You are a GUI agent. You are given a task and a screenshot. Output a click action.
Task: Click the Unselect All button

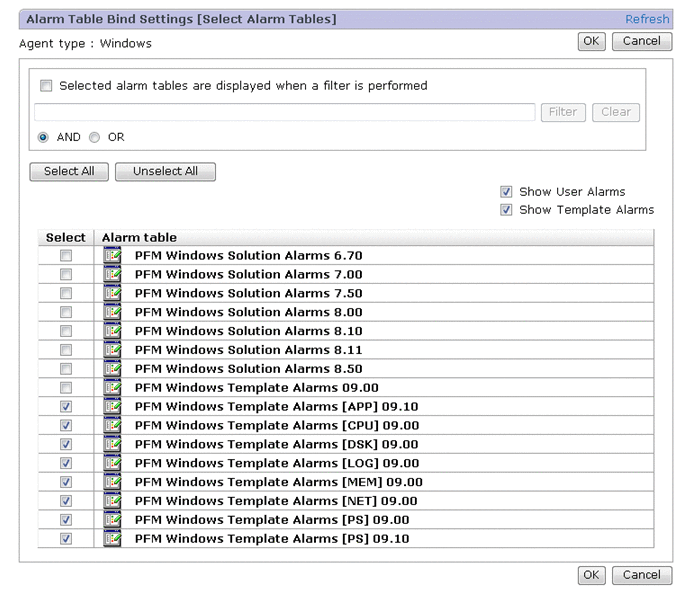click(165, 171)
